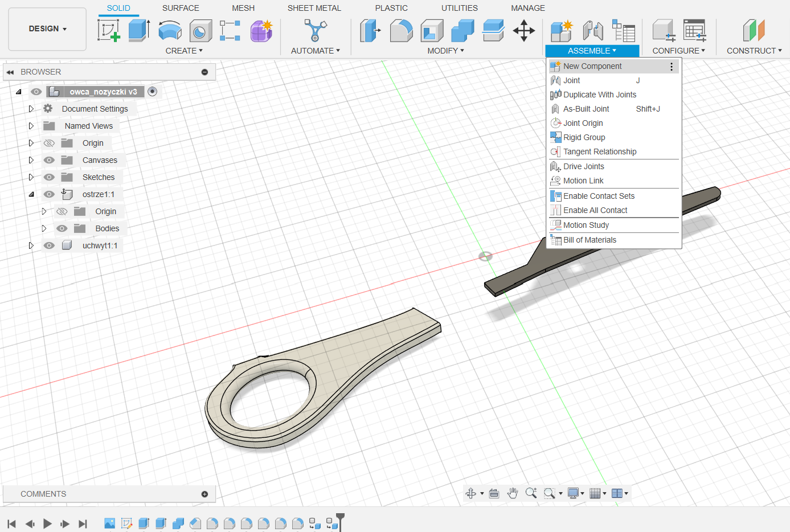This screenshot has height=532, width=790.
Task: Choose Joint Origin from Assemble menu
Action: [614, 123]
